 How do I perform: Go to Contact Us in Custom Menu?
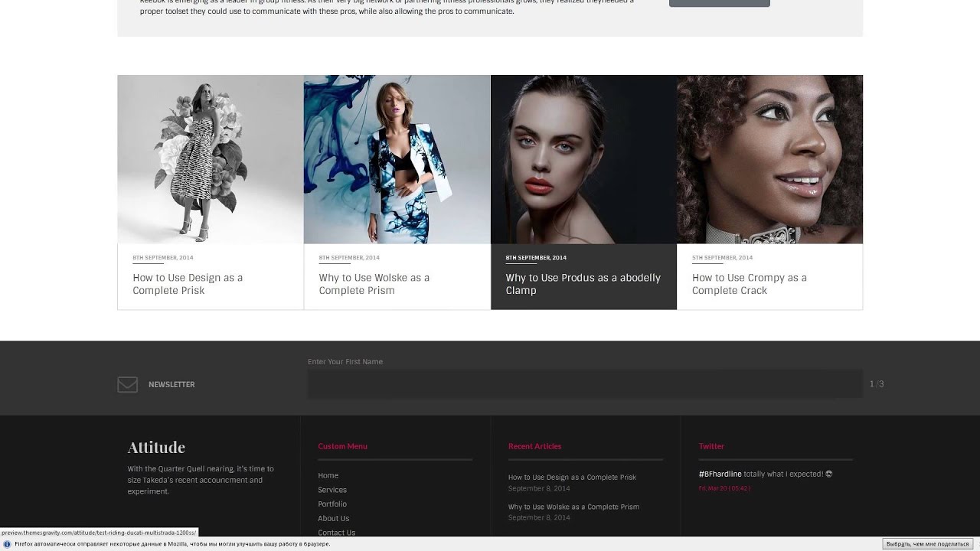tap(337, 533)
